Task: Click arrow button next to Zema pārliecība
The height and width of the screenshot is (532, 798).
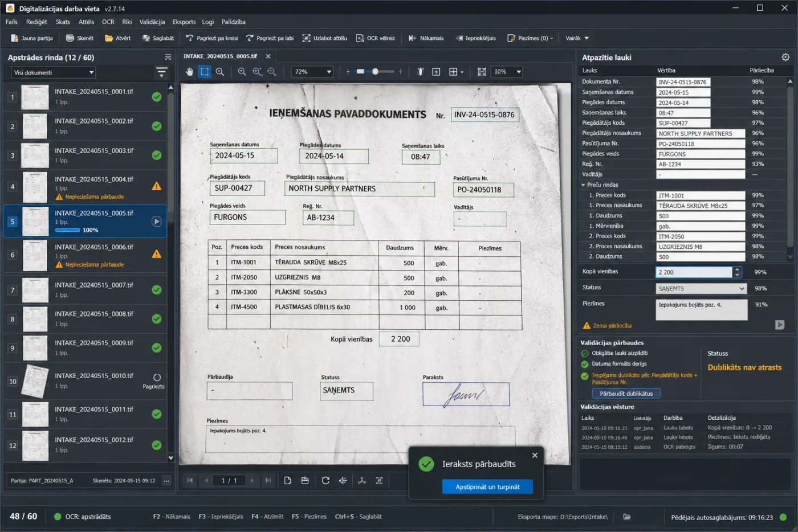Action: [x=780, y=325]
